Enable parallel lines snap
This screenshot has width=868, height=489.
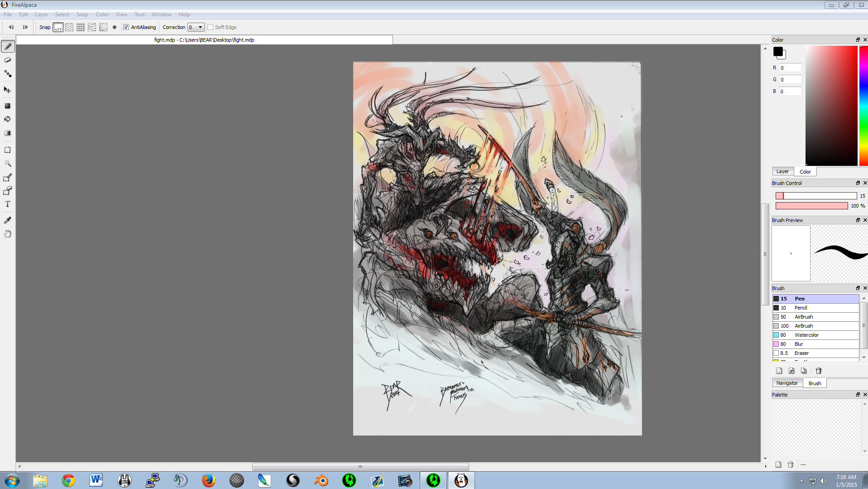69,27
